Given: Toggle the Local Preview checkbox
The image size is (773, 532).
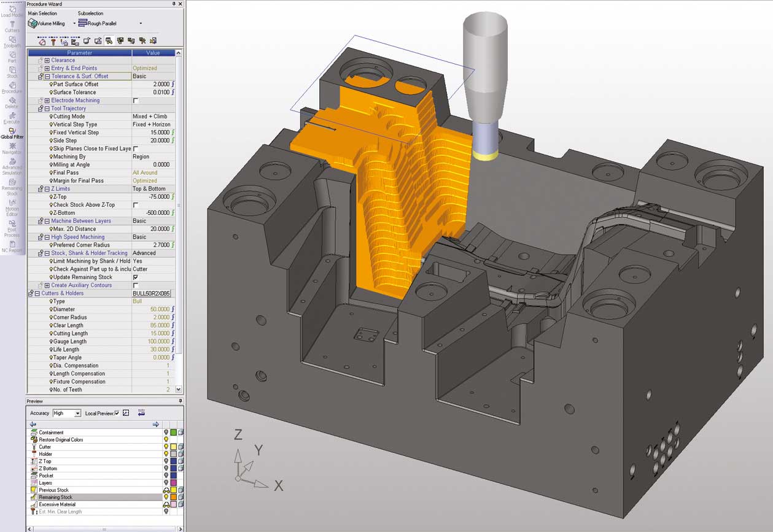Looking at the screenshot, I should [117, 414].
